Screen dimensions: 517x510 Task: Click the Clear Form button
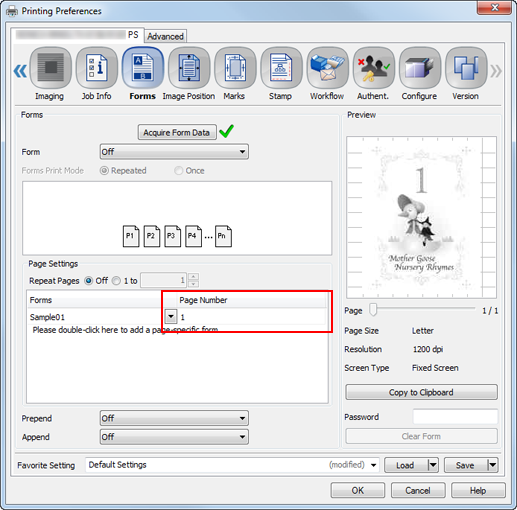coord(421,436)
